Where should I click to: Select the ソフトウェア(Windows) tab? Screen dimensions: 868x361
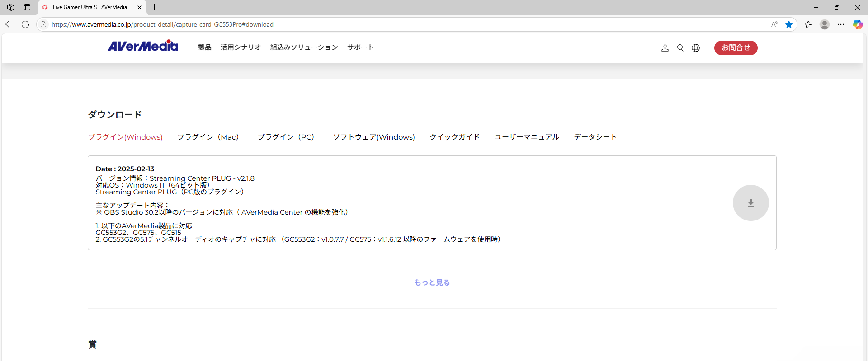374,137
